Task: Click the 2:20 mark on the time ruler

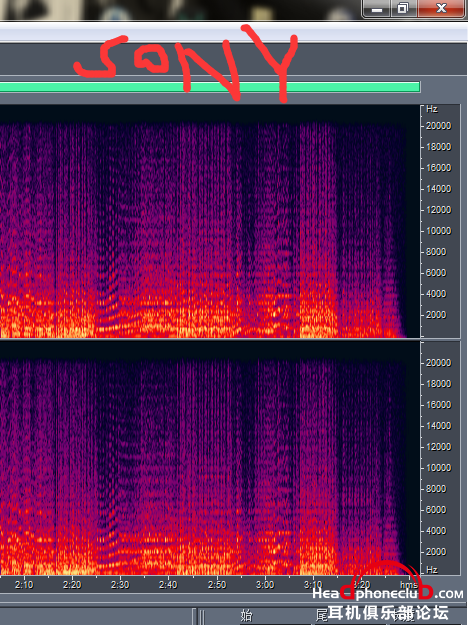Action: pyautogui.click(x=72, y=585)
